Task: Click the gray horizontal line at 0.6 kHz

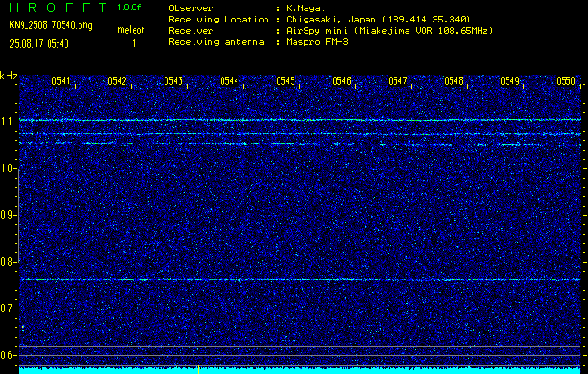Action: pyautogui.click(x=299, y=355)
